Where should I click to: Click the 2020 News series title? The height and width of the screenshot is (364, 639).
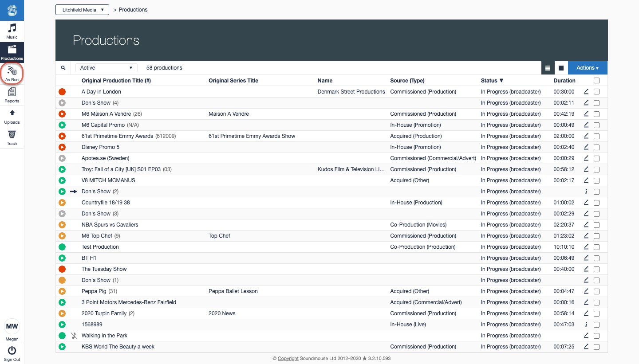[222, 313]
